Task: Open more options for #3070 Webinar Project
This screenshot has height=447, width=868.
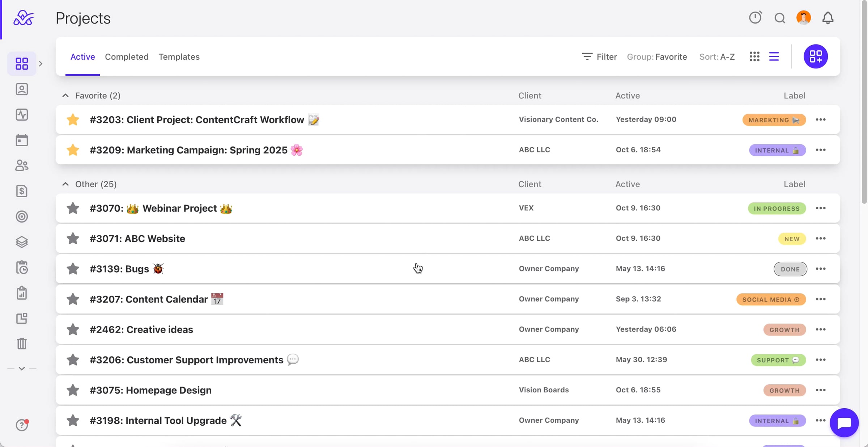Action: 821,208
